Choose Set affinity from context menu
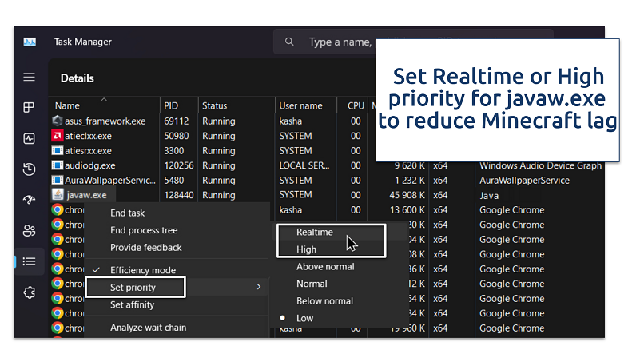The height and width of the screenshot is (362, 644). (x=132, y=304)
